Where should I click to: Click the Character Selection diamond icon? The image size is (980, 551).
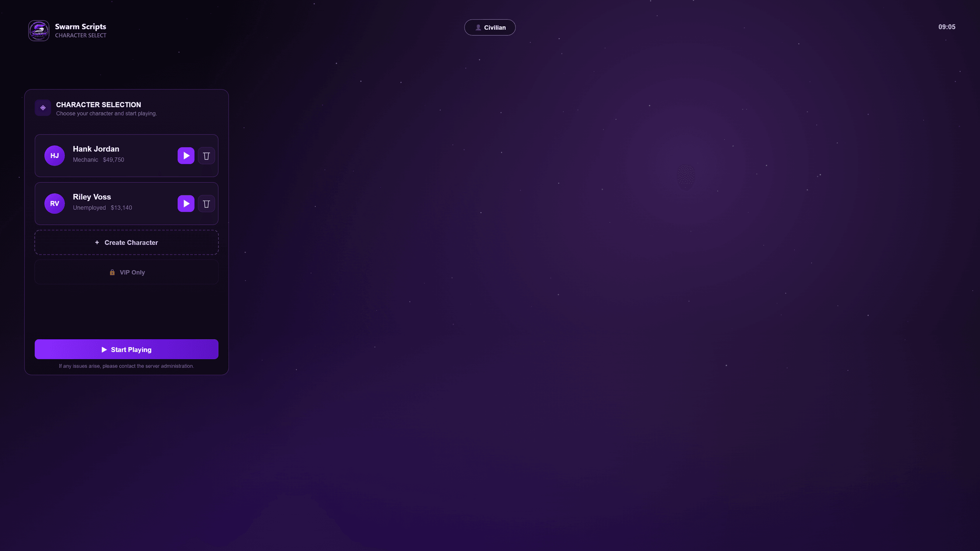[x=43, y=108]
